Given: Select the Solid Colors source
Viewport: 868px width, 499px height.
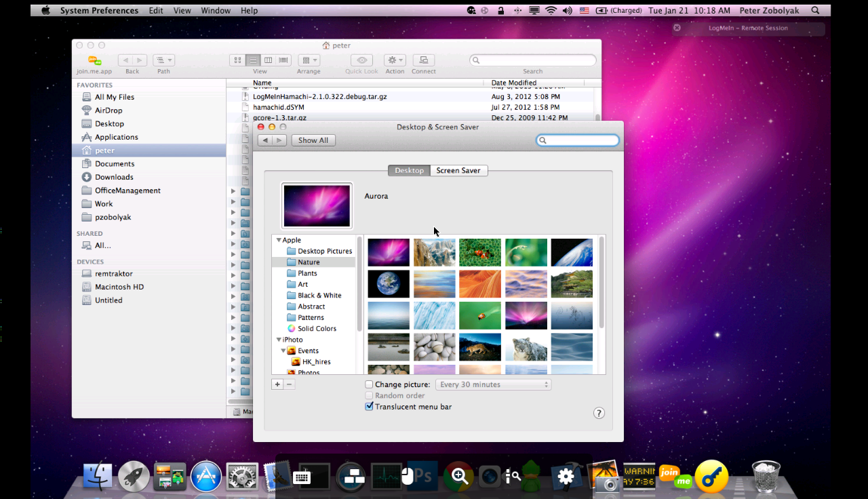Looking at the screenshot, I should click(317, 329).
